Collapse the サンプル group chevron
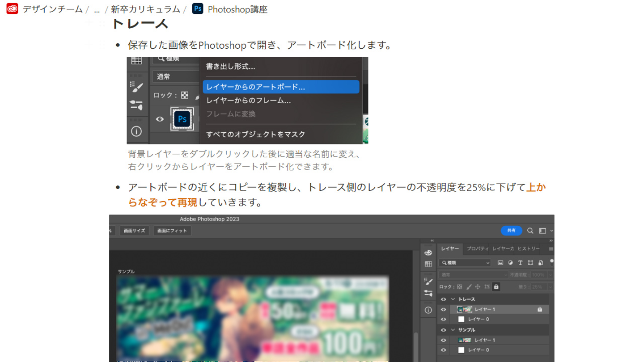This screenshot has width=644, height=362. [x=453, y=330]
